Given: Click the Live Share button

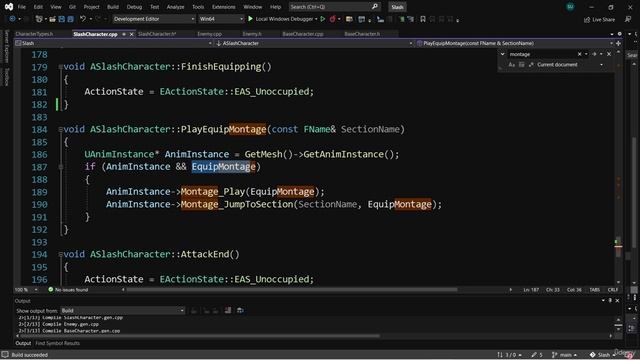Looking at the screenshot, I should pos(599,19).
